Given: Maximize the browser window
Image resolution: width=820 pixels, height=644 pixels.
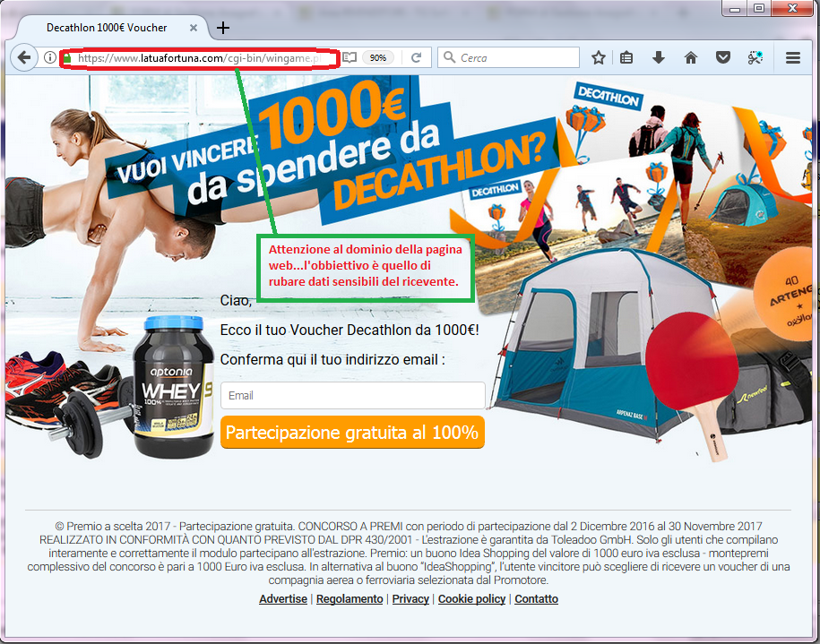Looking at the screenshot, I should tap(759, 8).
